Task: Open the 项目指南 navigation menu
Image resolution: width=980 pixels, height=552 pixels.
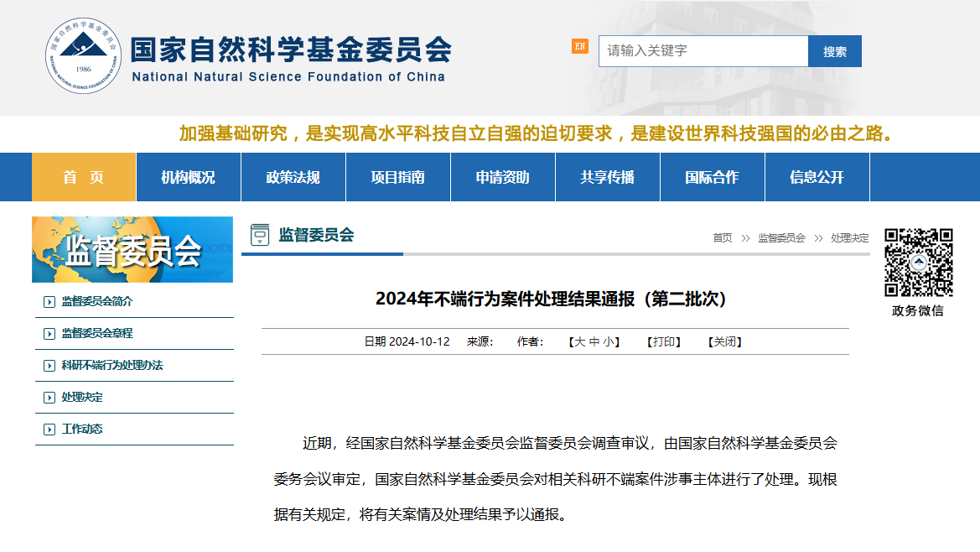Action: [397, 177]
